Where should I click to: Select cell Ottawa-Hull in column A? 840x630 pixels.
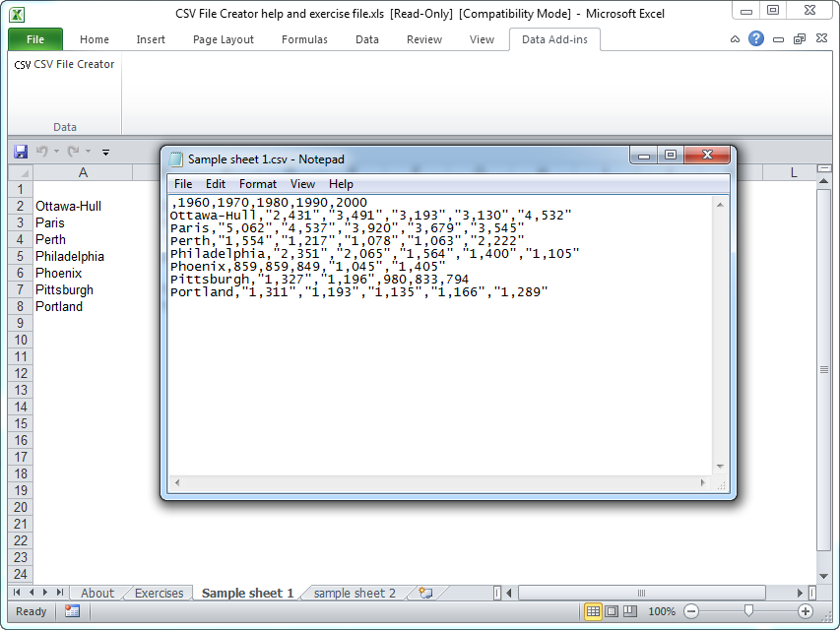click(83, 207)
